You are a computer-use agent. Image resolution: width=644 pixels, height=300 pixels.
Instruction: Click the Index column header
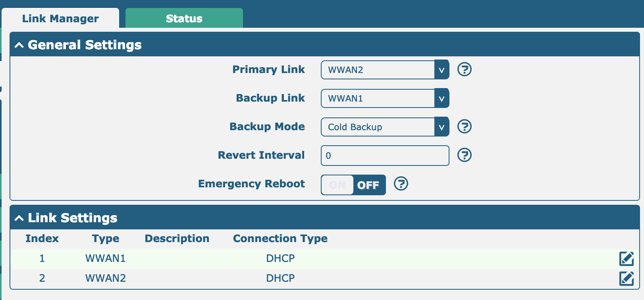pyautogui.click(x=42, y=238)
